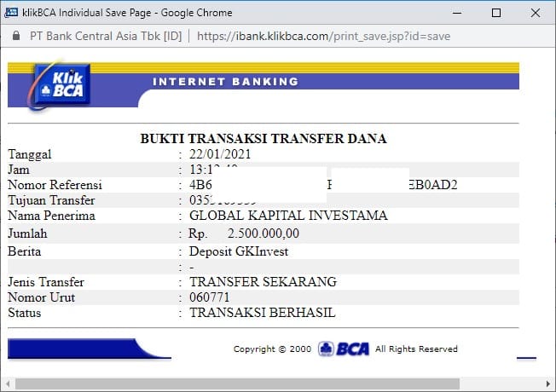The image size is (556, 392).
Task: Click the Jenis Transfer label
Action: tap(46, 282)
